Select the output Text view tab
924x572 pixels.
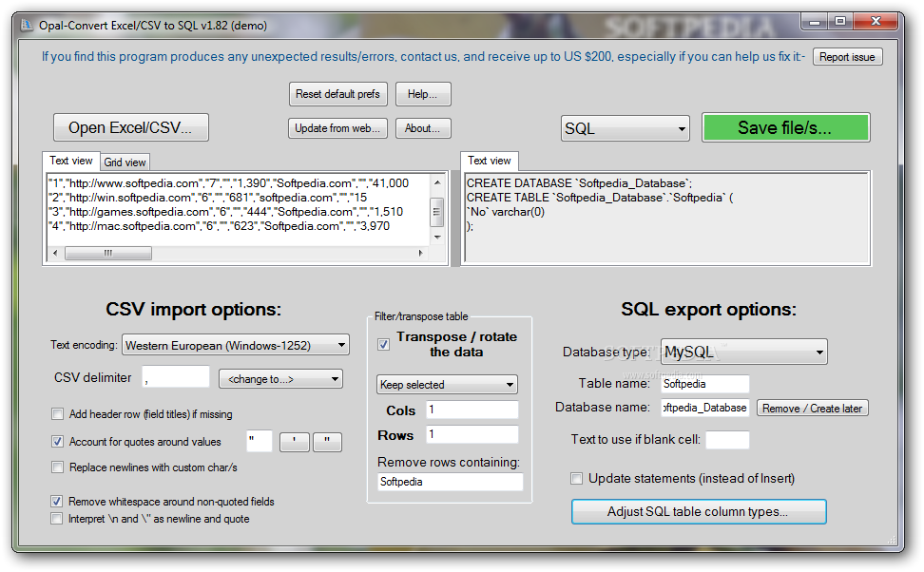point(490,161)
